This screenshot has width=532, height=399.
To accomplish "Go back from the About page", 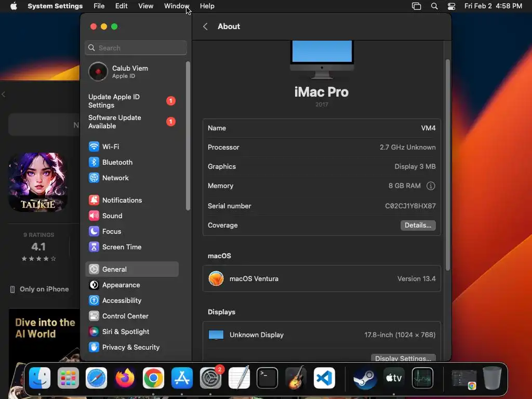I will [205, 26].
